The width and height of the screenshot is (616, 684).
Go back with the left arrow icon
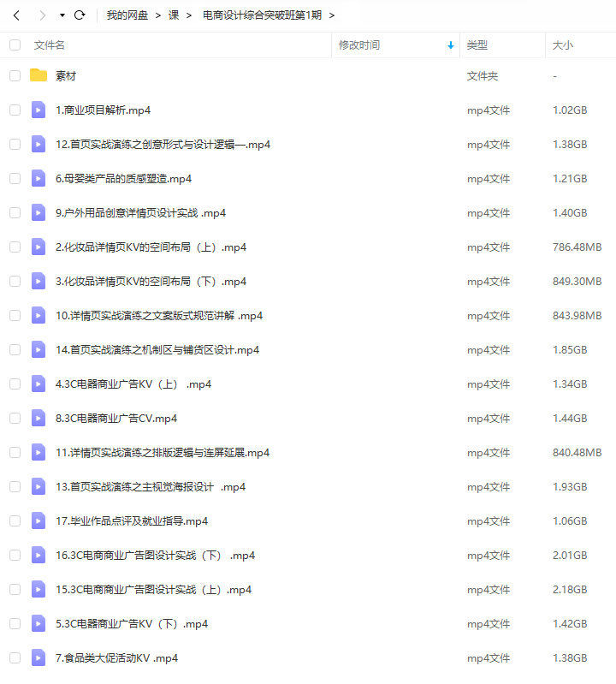click(x=16, y=15)
